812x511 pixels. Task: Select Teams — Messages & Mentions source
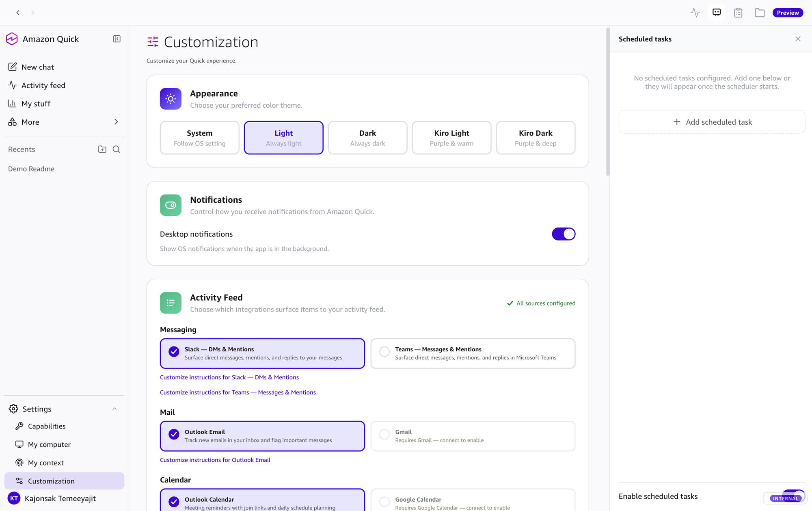coord(473,353)
